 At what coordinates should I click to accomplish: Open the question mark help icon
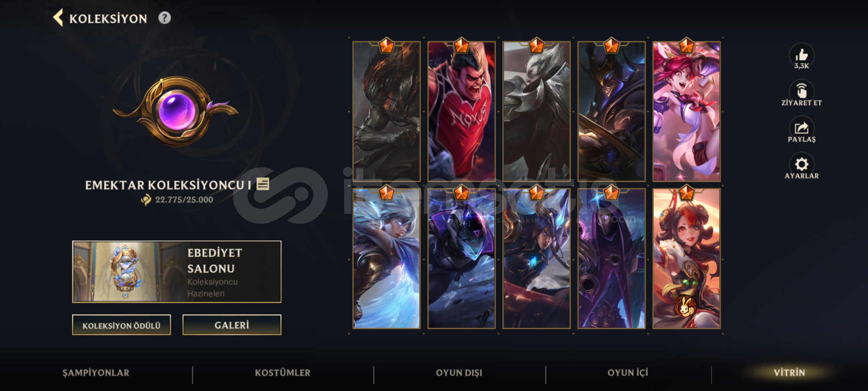165,18
